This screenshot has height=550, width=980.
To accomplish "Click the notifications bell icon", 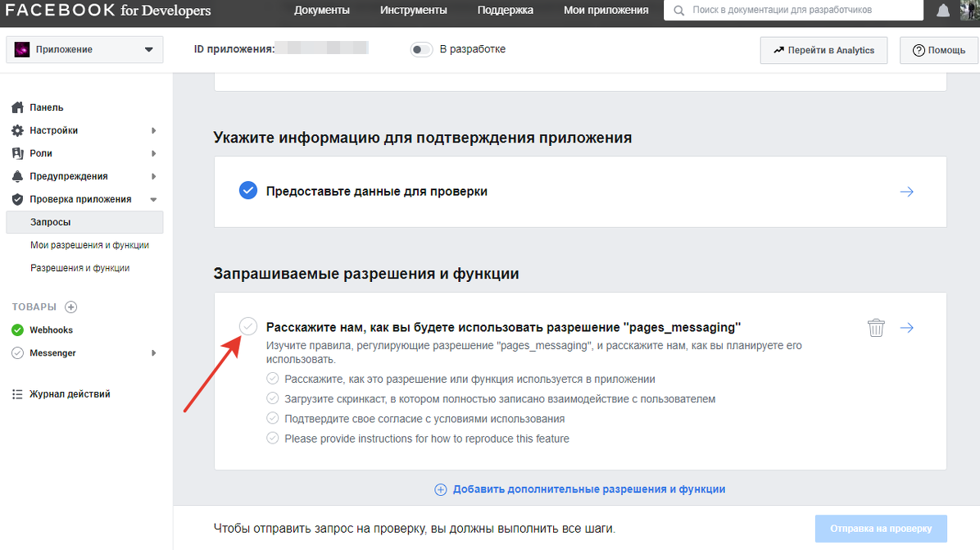I will pyautogui.click(x=943, y=10).
